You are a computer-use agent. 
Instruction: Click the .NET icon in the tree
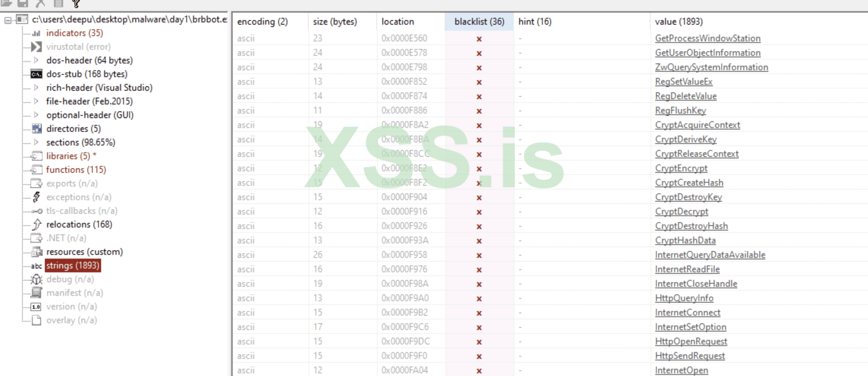tap(36, 238)
